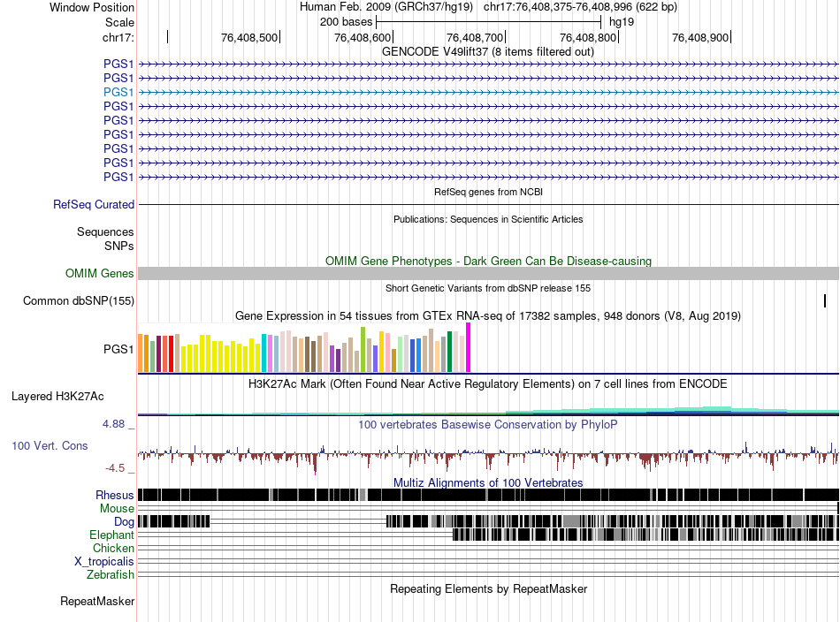Click the 4.88 upper scale value
The width and height of the screenshot is (840, 622).
(113, 424)
